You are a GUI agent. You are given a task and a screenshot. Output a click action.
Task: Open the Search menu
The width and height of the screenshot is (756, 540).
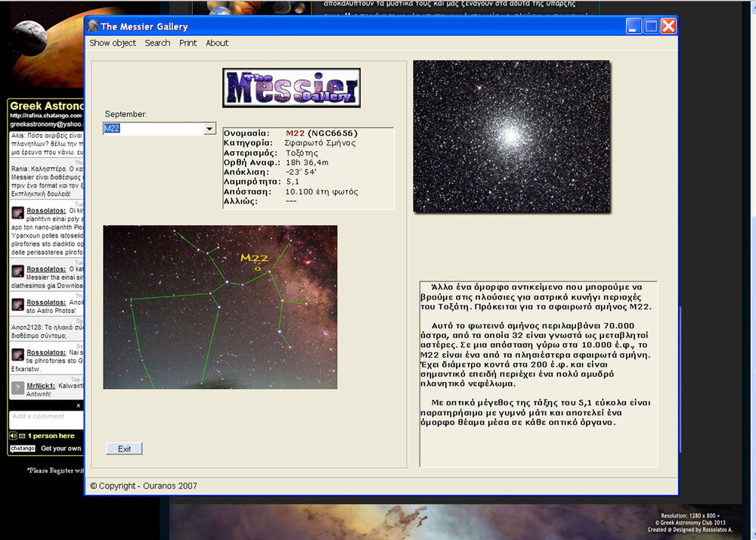click(x=157, y=43)
